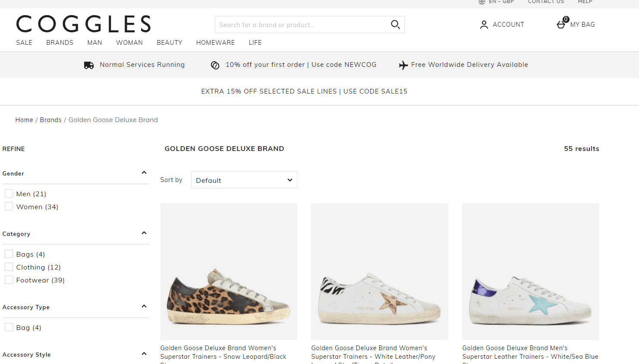The image size is (639, 364).
Task: Go to Brands breadcrumb link
Action: tap(51, 120)
